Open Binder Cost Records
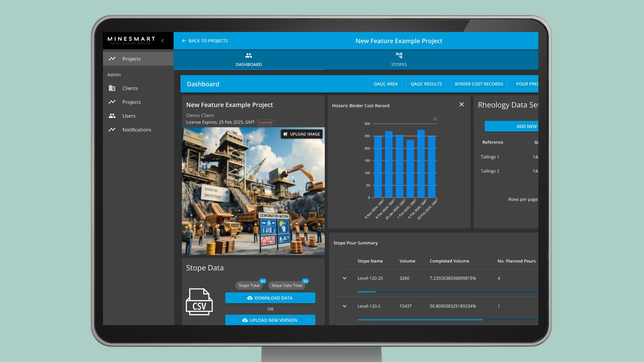The width and height of the screenshot is (644, 362). [479, 84]
